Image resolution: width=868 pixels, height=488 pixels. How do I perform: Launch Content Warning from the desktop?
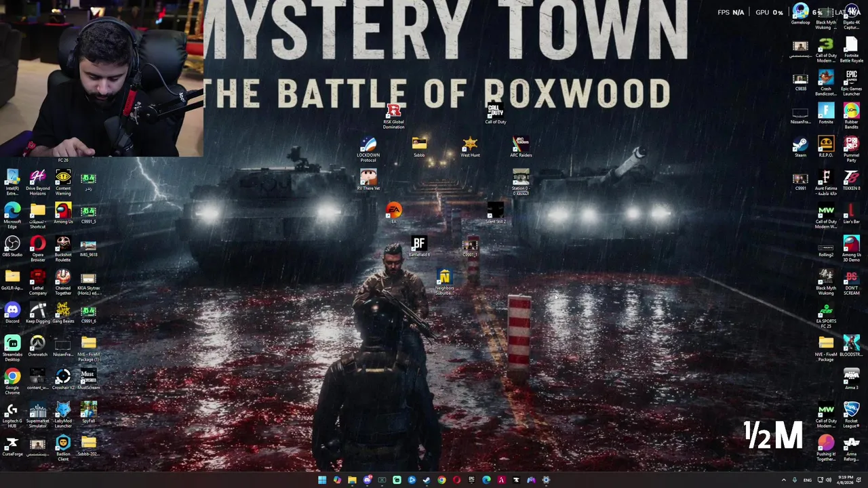point(63,183)
